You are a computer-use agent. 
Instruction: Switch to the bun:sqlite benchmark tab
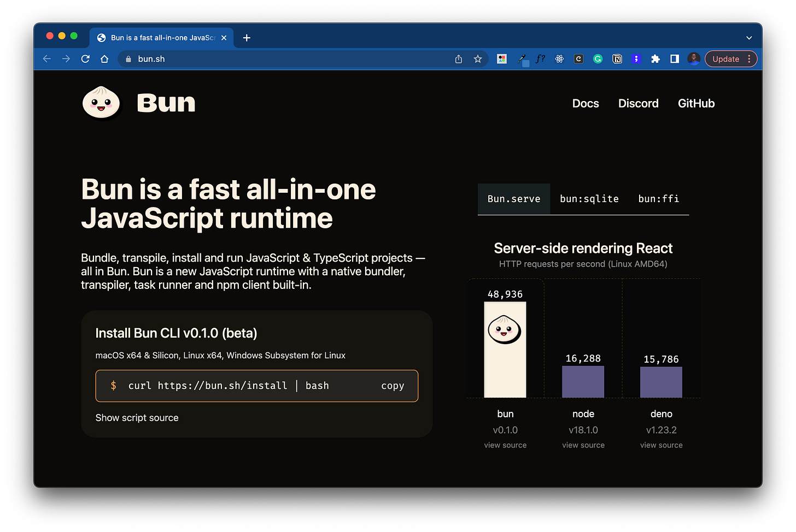click(x=589, y=199)
